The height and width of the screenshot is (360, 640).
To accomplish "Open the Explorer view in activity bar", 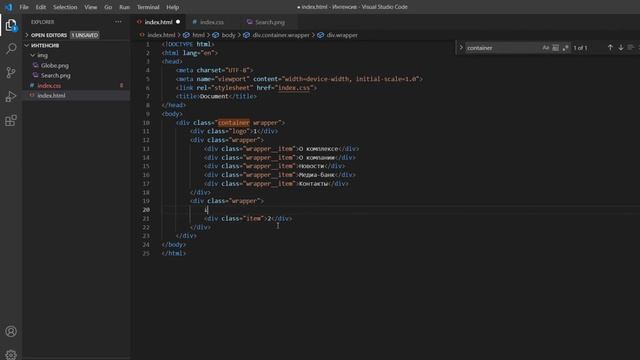I will point(11,25).
